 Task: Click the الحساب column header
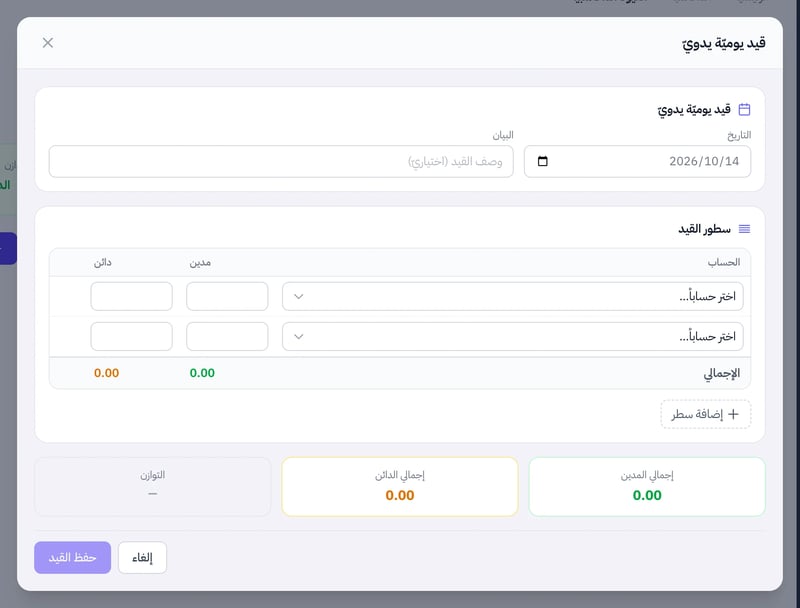click(723, 262)
